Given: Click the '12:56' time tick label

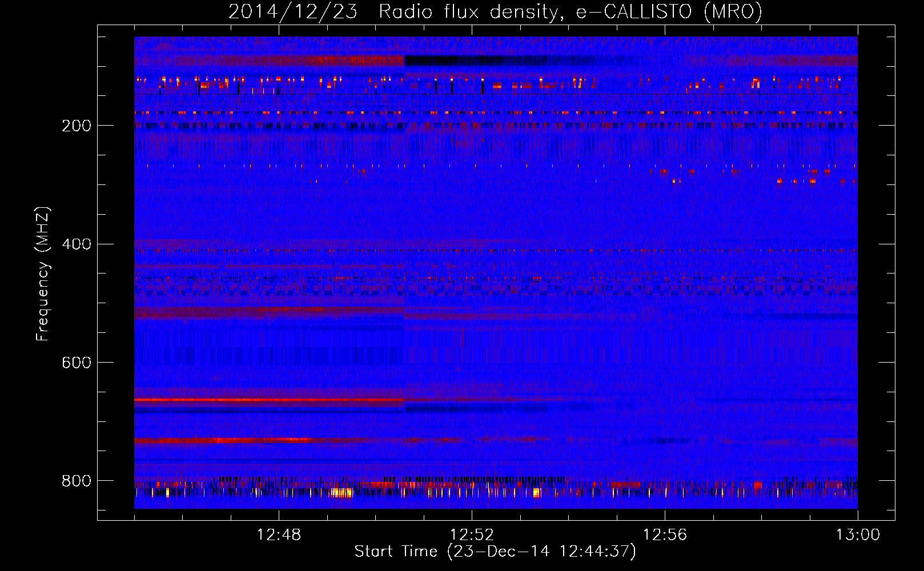Looking at the screenshot, I should 665,535.
